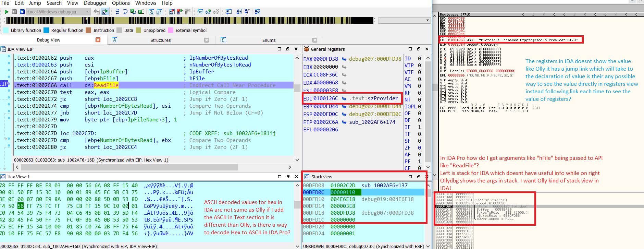
Task: Click the Delete breakpoint icon
Action: coord(188,12)
